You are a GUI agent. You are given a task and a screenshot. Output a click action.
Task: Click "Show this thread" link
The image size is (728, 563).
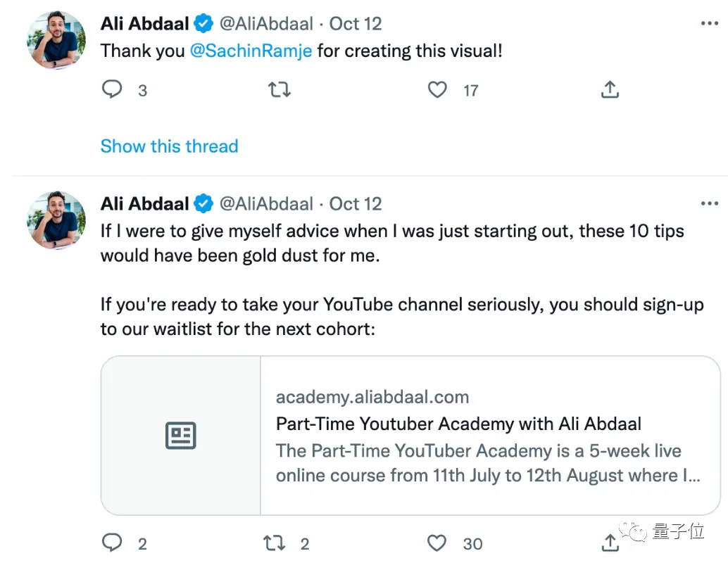click(170, 146)
